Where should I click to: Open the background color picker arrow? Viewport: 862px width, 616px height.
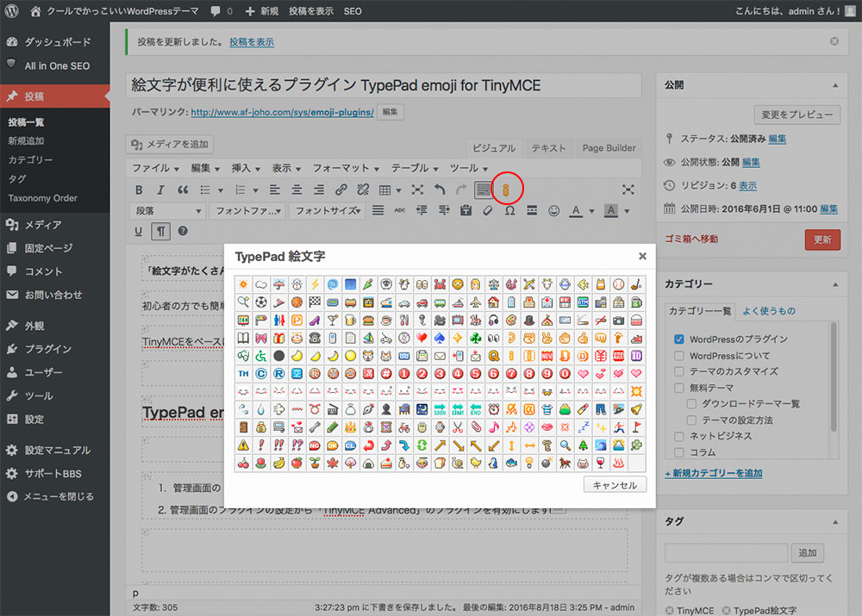click(x=627, y=211)
